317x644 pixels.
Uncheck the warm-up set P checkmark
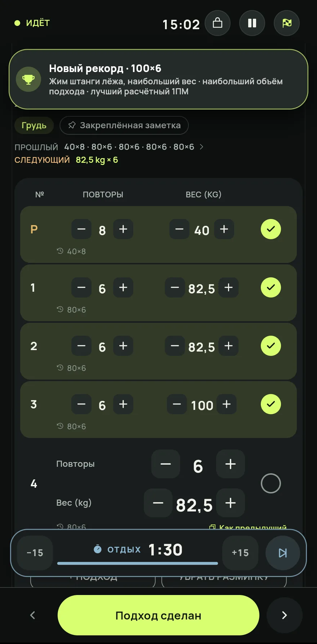tap(271, 229)
